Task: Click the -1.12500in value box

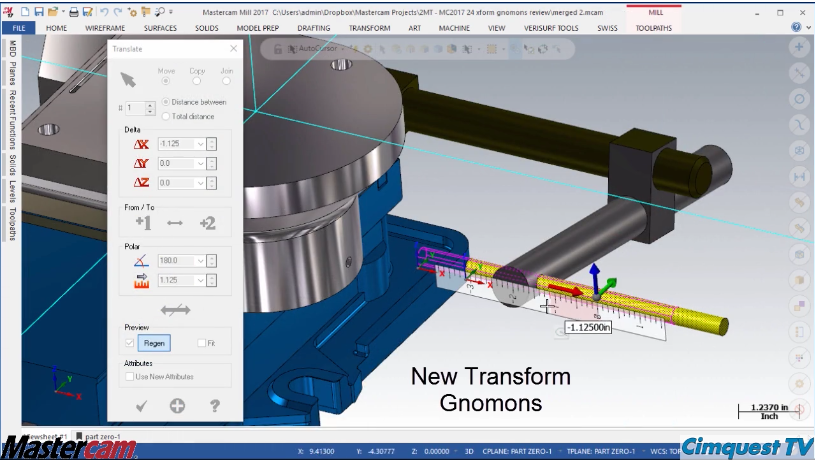Action: click(x=588, y=327)
